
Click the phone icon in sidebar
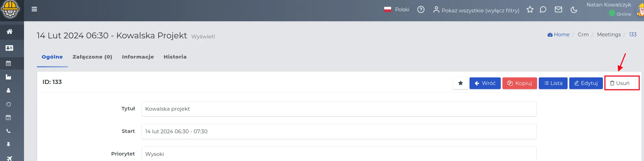point(9,131)
